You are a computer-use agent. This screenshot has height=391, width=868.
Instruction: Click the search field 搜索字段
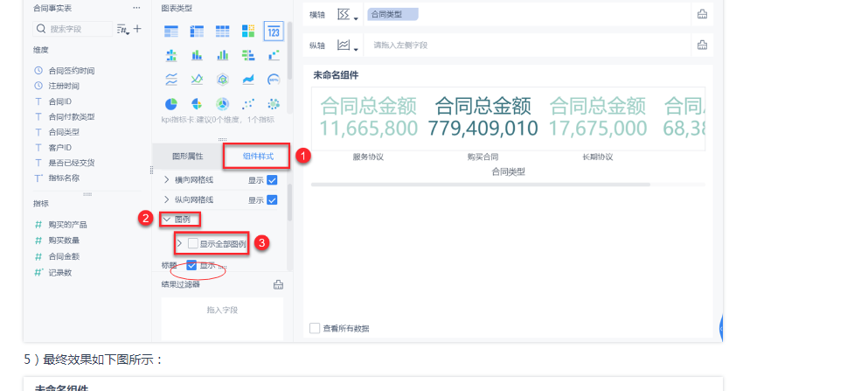(x=73, y=29)
